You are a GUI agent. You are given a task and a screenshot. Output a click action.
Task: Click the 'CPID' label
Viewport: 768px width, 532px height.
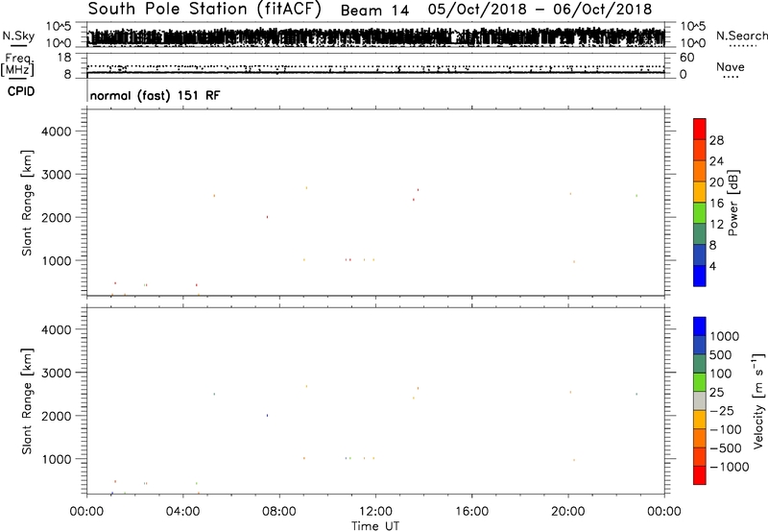pyautogui.click(x=21, y=91)
